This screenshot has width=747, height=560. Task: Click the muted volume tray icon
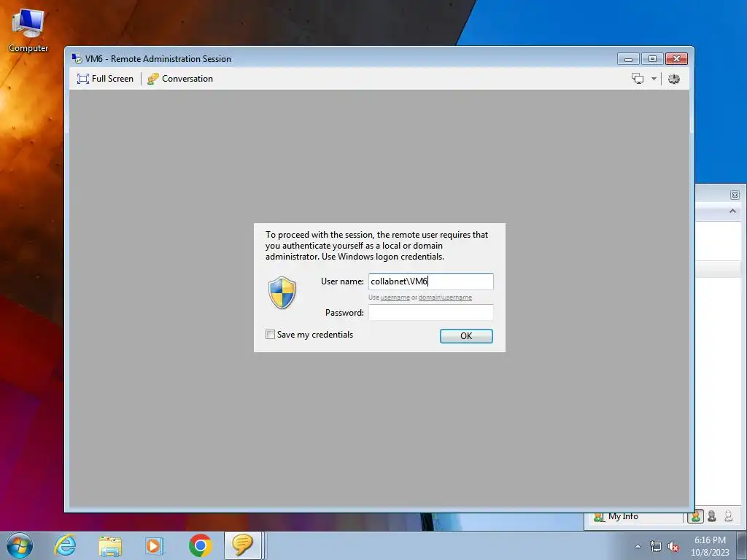673,546
